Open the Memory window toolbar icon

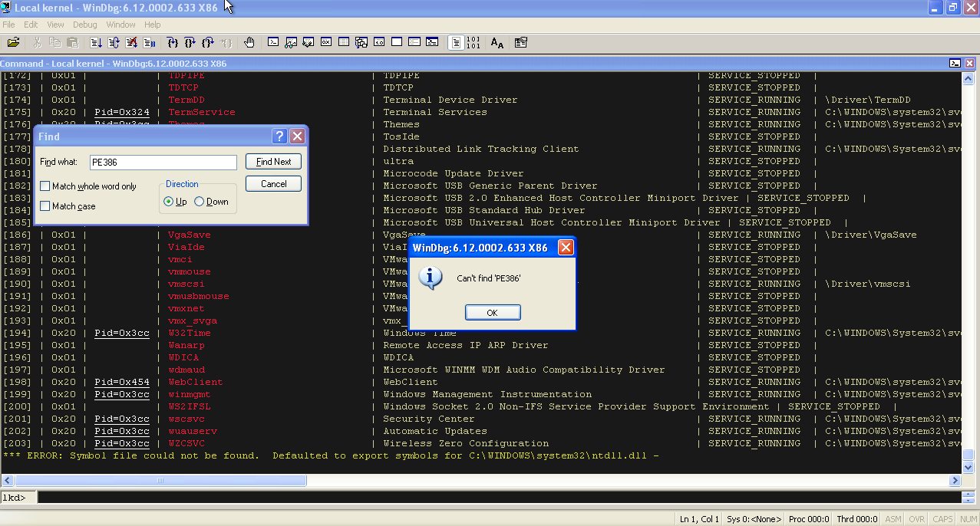[x=344, y=42]
